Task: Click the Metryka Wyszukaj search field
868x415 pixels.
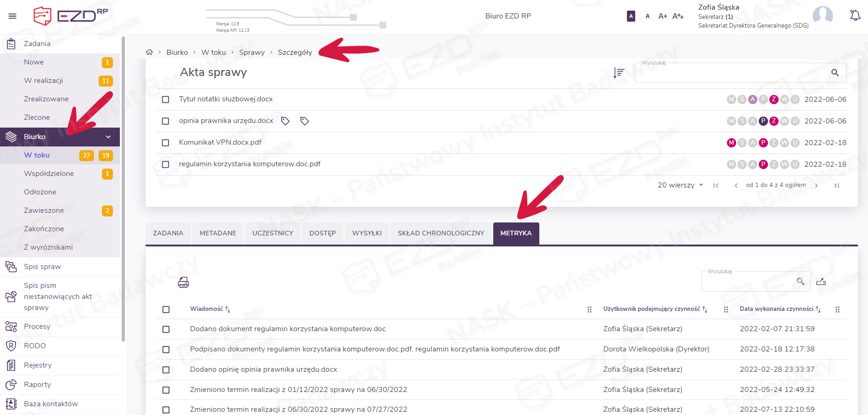Action: [749, 281]
